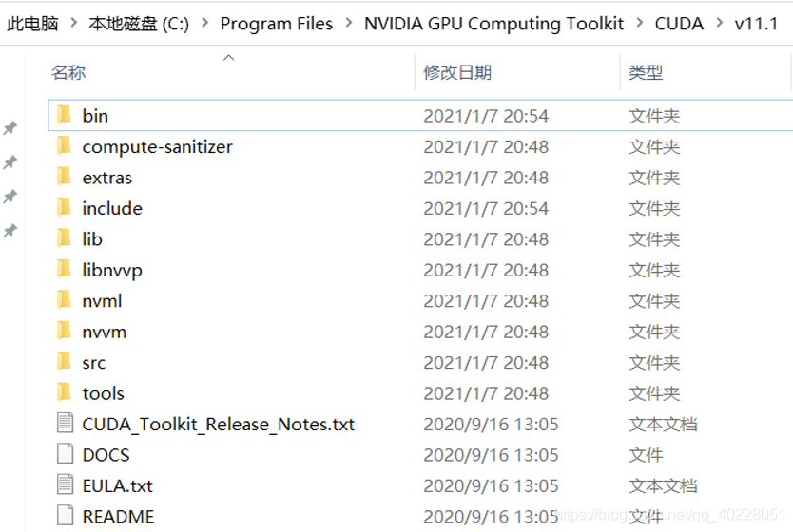Screen dimensions: 793x532
Task: Click the README file icon
Action: [65, 517]
